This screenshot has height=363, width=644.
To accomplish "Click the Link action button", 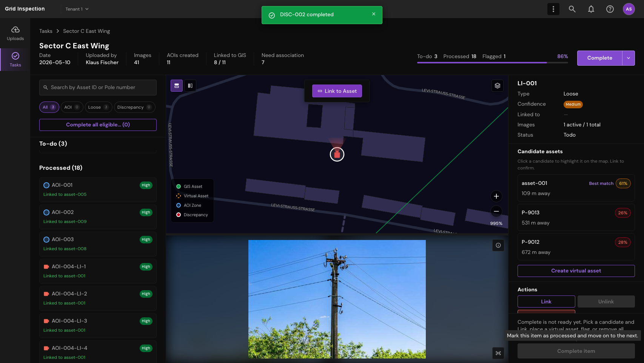I will click(546, 301).
